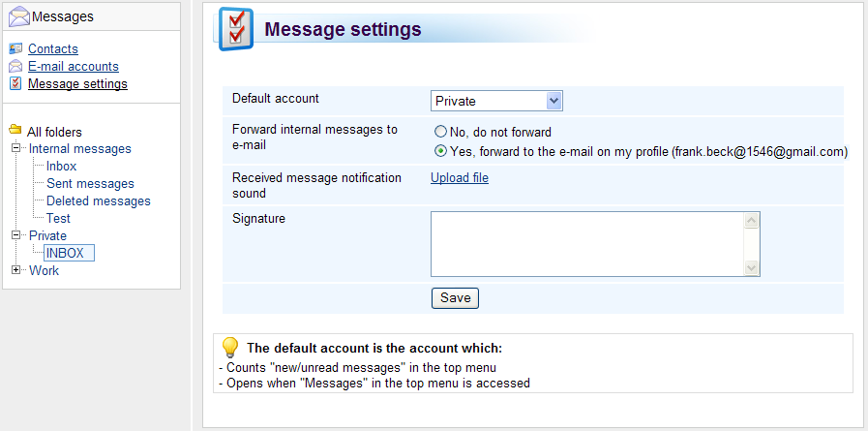
Task: Click inside the Signature text area
Action: click(587, 244)
